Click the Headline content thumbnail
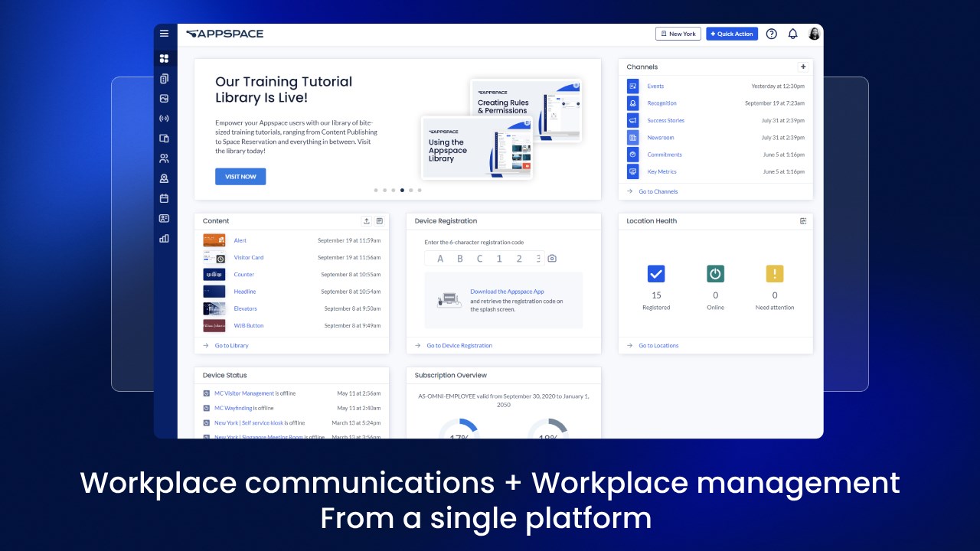Image resolution: width=980 pixels, height=551 pixels. click(214, 292)
